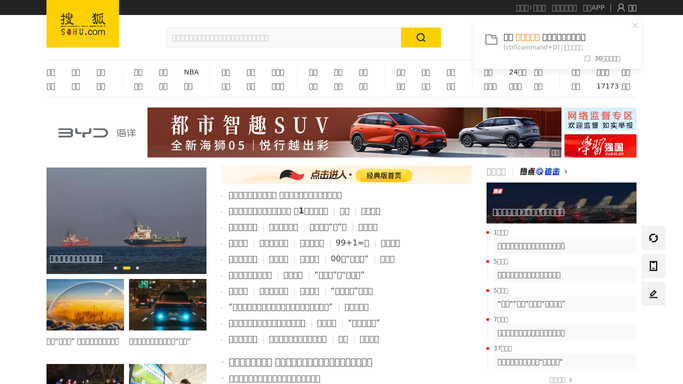This screenshot has height=384, width=683.
Task: Click the BYD logo on banner
Action: 83,133
